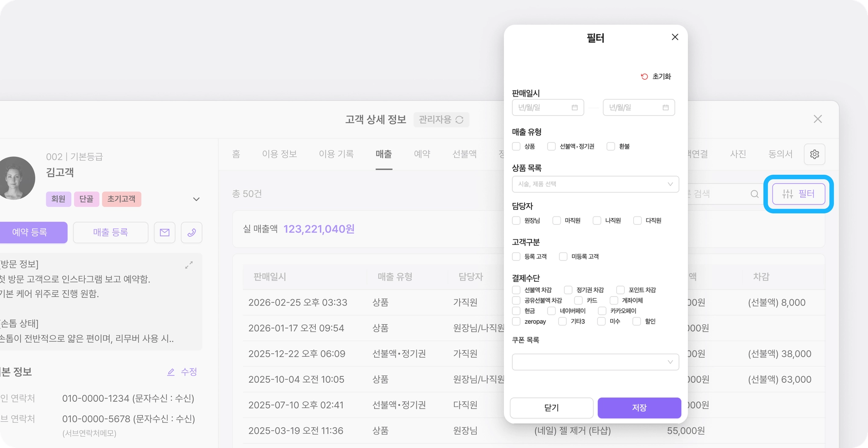Viewport: 868px width, 448px height.
Task: Check the 할인 checkbox
Action: [x=637, y=322]
